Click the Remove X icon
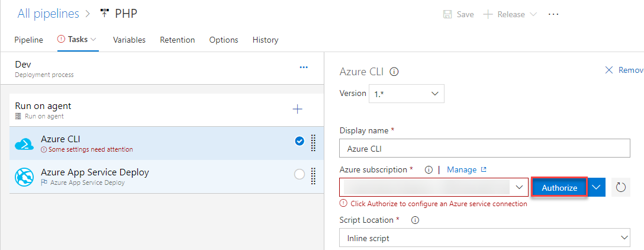Image resolution: width=644 pixels, height=250 pixels. click(x=609, y=70)
